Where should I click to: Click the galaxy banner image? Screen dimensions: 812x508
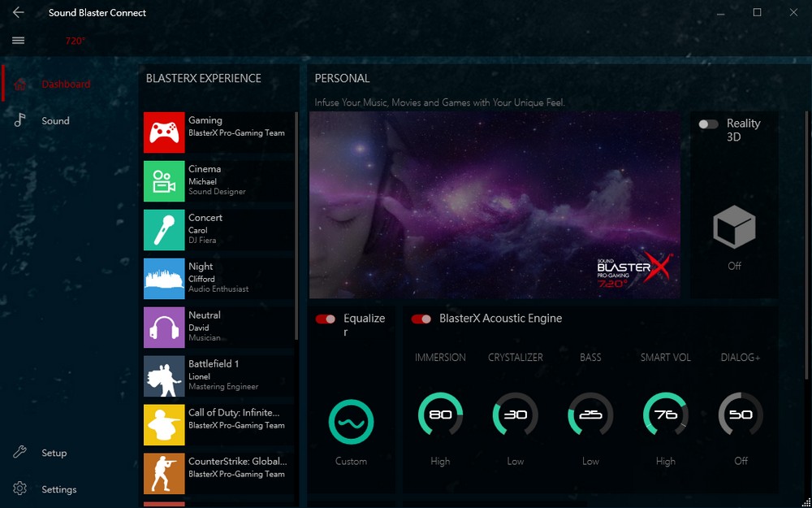coord(495,205)
